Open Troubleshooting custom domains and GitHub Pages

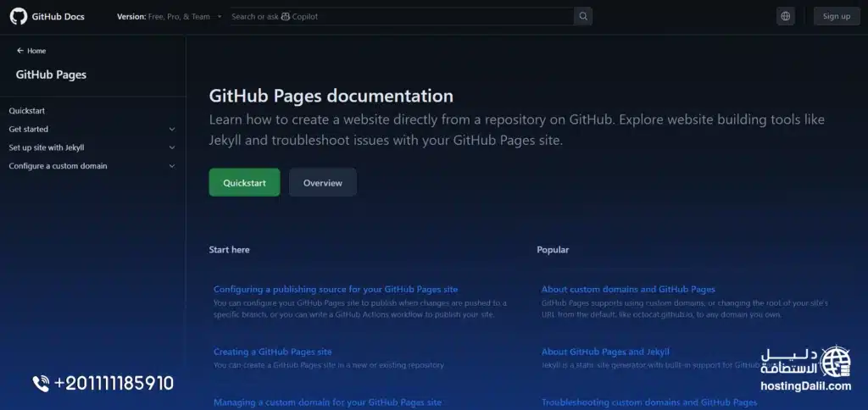[x=649, y=402]
